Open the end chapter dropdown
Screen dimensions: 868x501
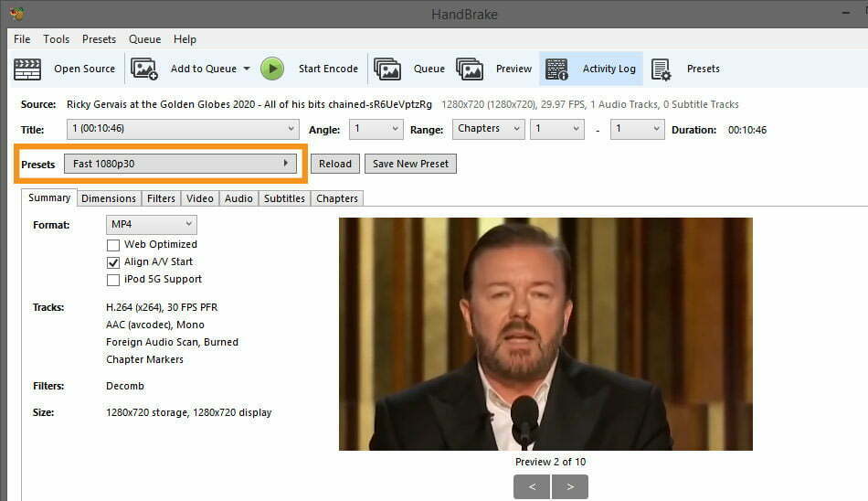[x=637, y=129]
